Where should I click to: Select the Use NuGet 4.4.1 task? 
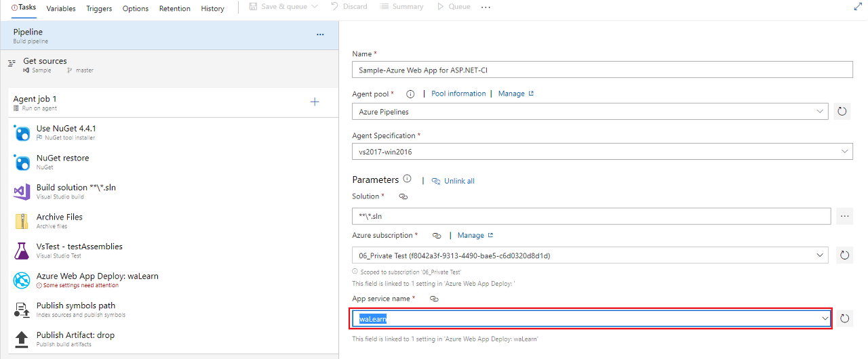(x=173, y=132)
